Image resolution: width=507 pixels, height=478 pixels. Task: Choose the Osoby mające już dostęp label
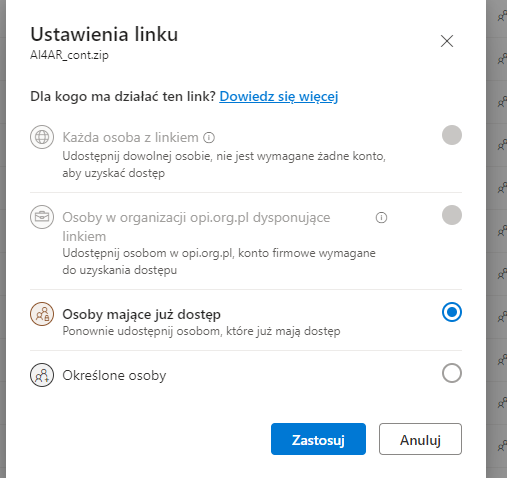click(142, 315)
